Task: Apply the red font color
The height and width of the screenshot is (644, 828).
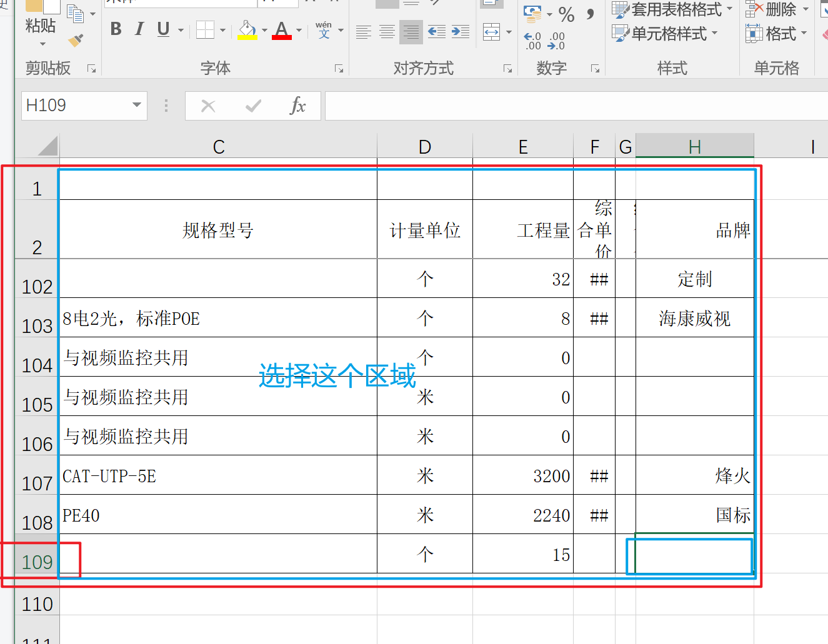Action: click(x=282, y=30)
